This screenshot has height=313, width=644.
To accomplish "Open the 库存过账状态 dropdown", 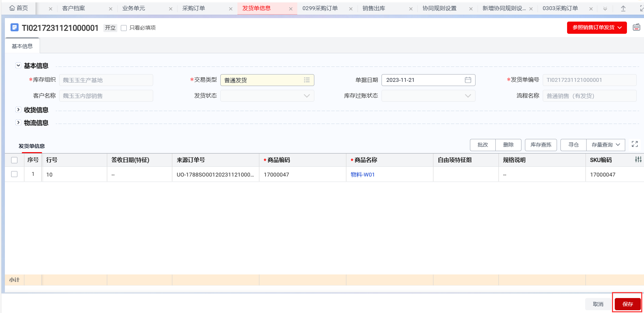I will click(x=428, y=96).
